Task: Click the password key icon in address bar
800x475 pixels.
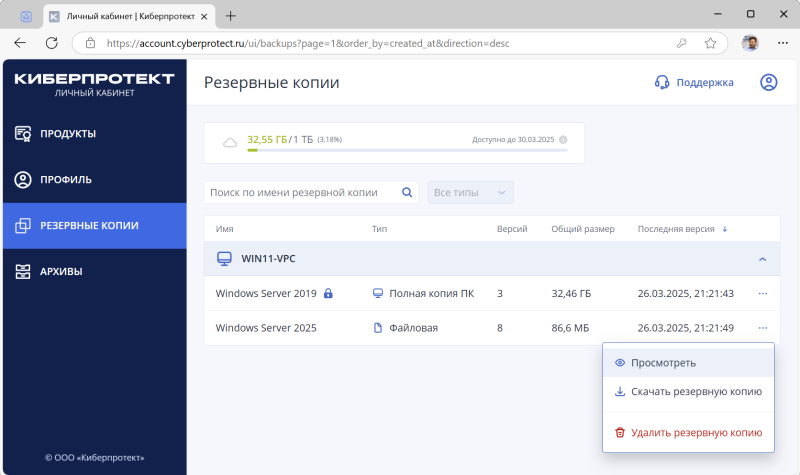Action: [682, 43]
